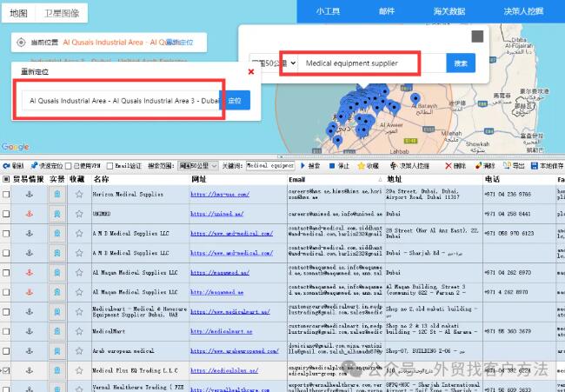The height and width of the screenshot is (392, 565).
Task: Click street view icon for Horizon Medical Supplies
Action: coord(56,194)
